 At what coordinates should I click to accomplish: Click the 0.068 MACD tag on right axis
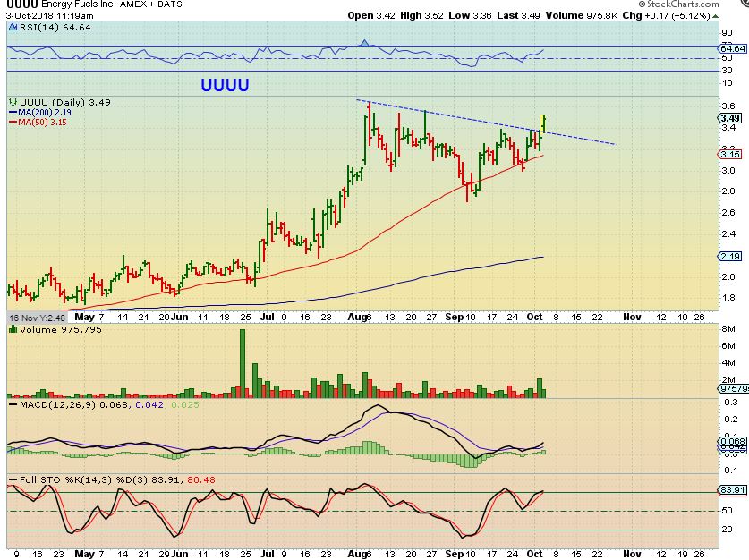click(x=733, y=442)
